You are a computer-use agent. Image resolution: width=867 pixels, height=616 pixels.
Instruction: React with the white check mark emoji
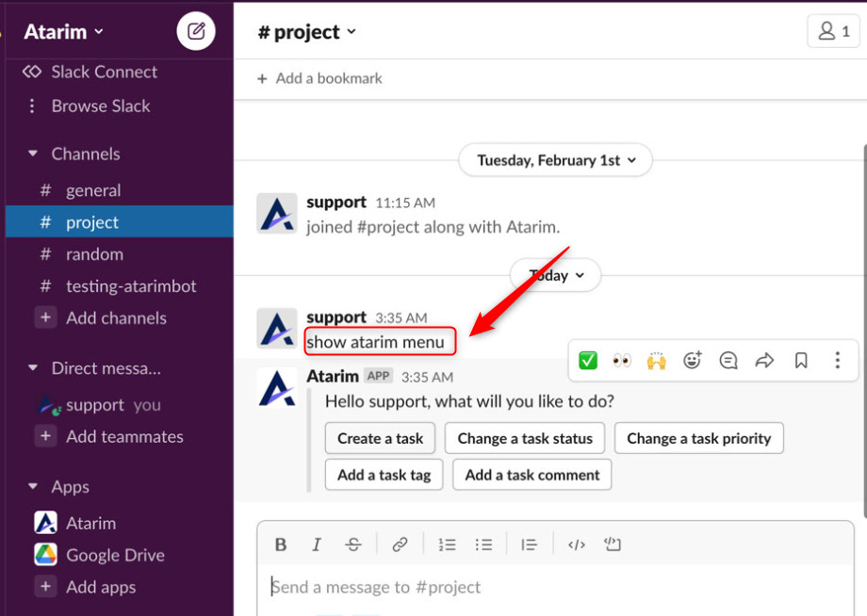point(588,360)
